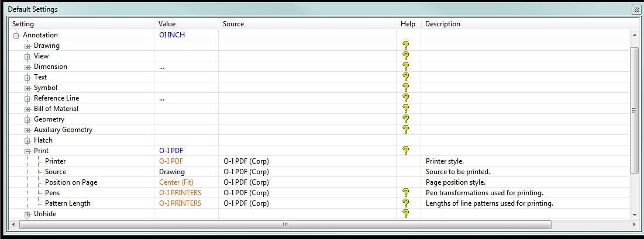Collapse the Print tree node
The height and width of the screenshot is (239, 644).
(27, 151)
